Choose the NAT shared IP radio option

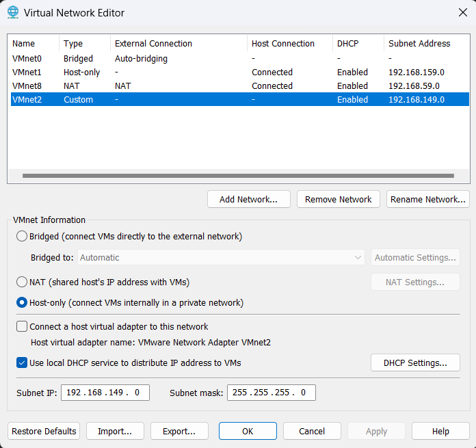(22, 282)
